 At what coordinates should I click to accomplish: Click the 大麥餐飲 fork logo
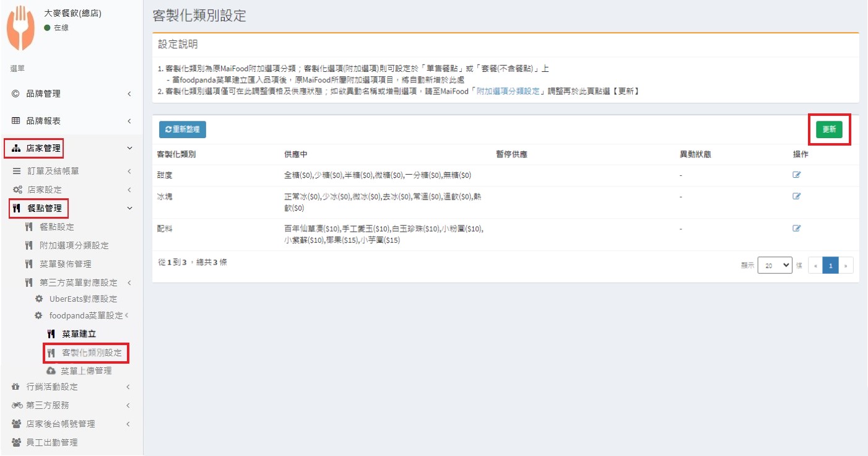[21, 28]
